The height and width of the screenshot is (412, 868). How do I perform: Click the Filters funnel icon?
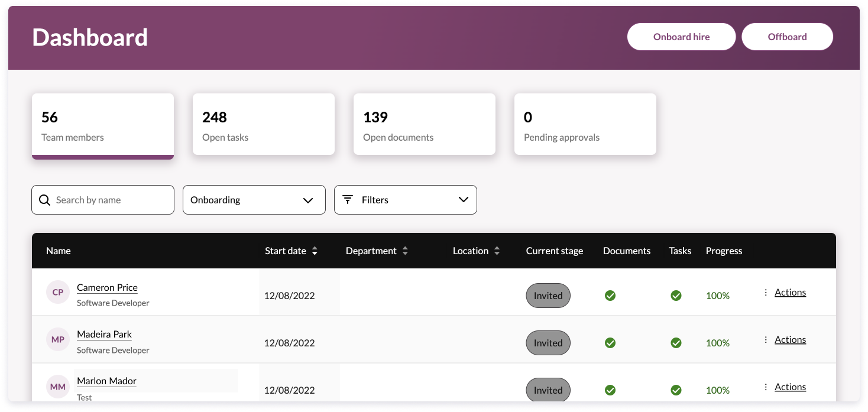pos(348,200)
